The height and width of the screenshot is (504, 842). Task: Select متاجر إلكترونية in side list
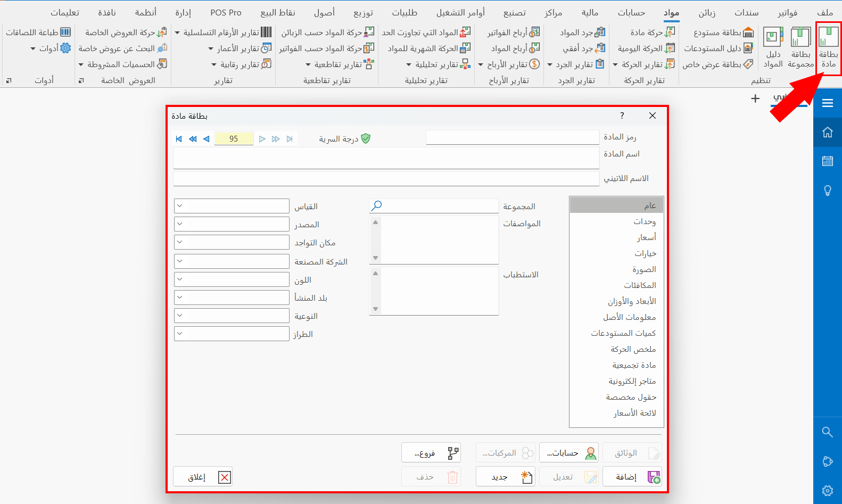coord(616,381)
